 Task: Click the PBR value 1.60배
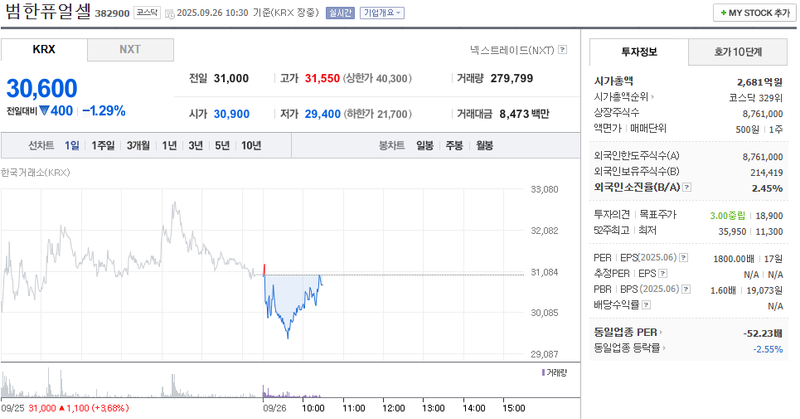click(723, 290)
